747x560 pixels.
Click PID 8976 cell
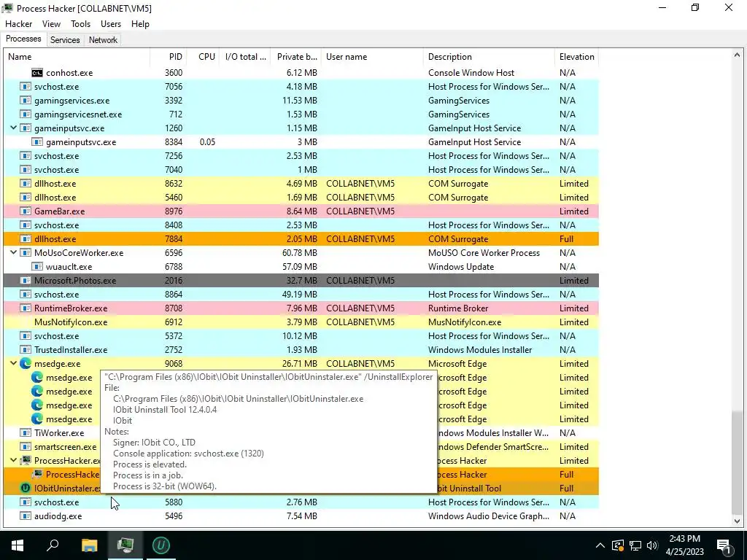pos(174,211)
